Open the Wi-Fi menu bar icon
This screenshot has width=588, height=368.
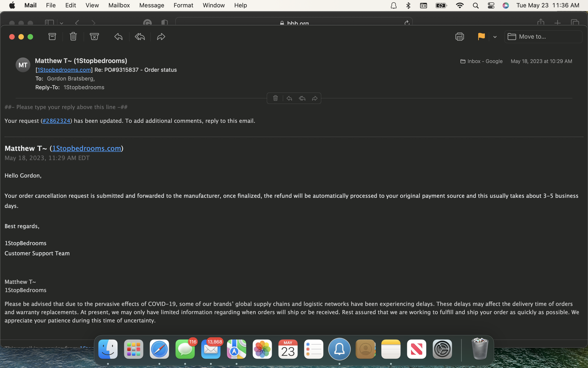point(460,5)
